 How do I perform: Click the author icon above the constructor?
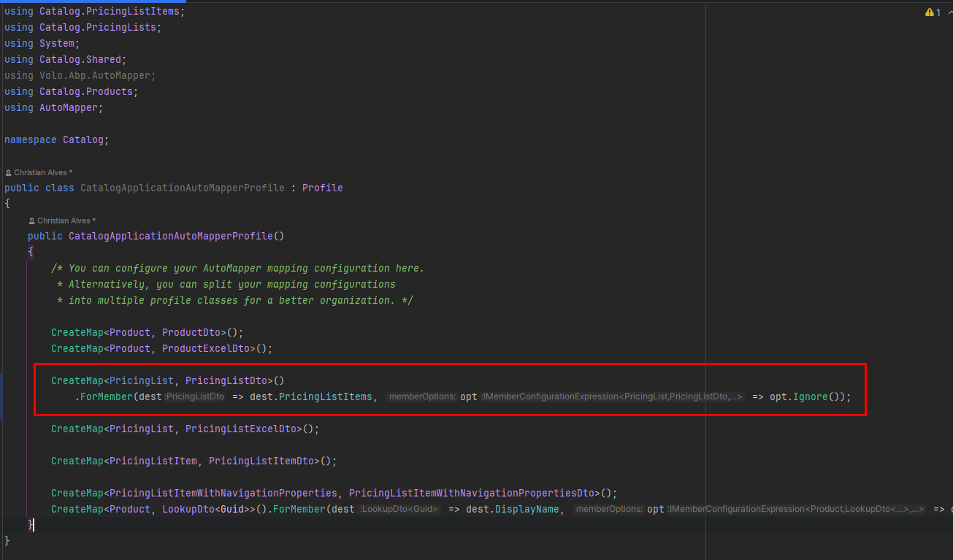tap(32, 220)
